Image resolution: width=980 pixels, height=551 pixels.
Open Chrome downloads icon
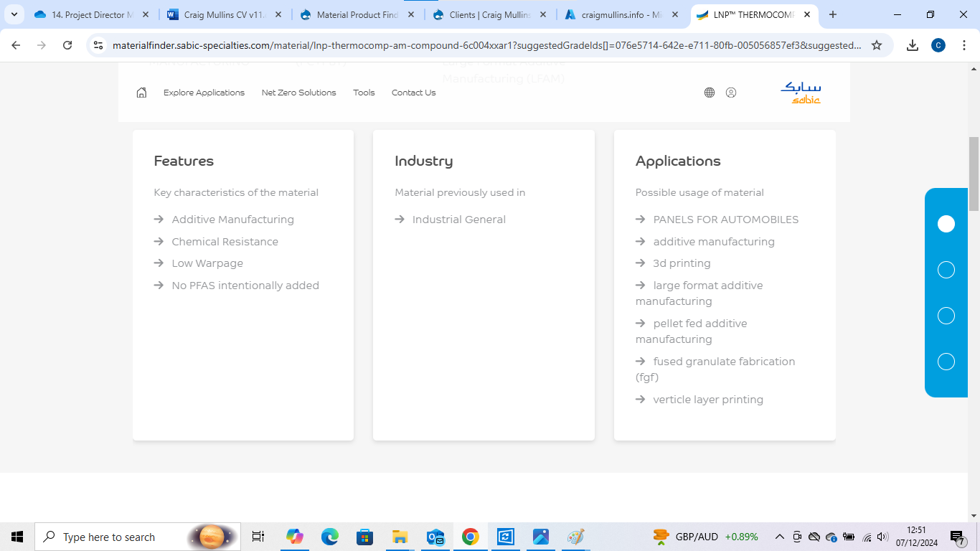tap(913, 45)
